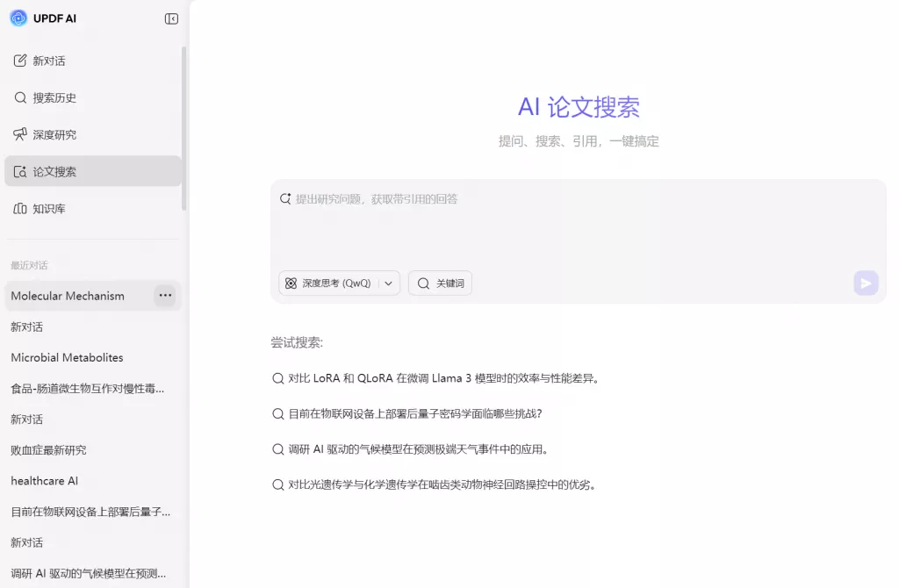This screenshot has height=588, width=899.
Task: Open the 败血症最新研究 conversation
Action: click(53, 449)
